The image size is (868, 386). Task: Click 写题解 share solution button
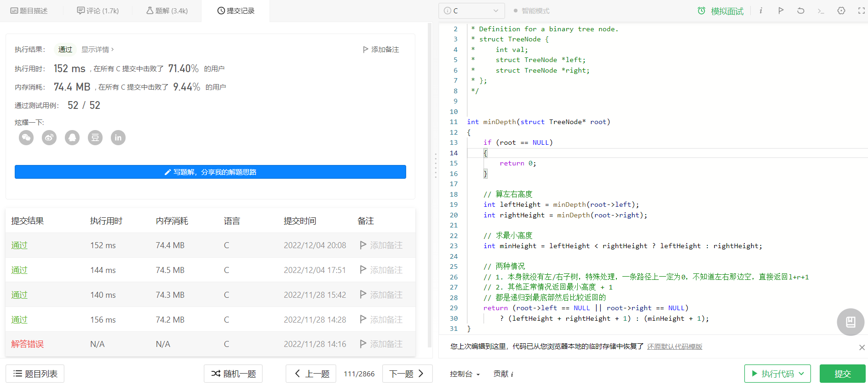[x=210, y=172]
